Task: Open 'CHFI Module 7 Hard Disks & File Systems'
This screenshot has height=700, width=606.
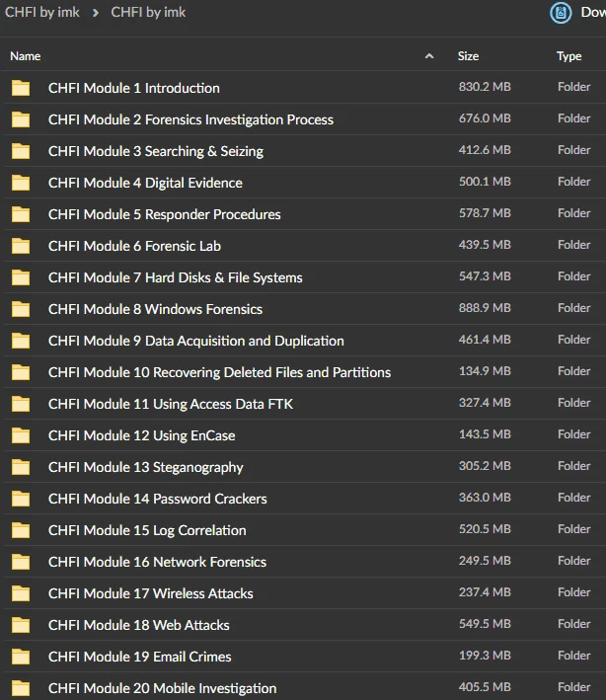Action: (176, 277)
